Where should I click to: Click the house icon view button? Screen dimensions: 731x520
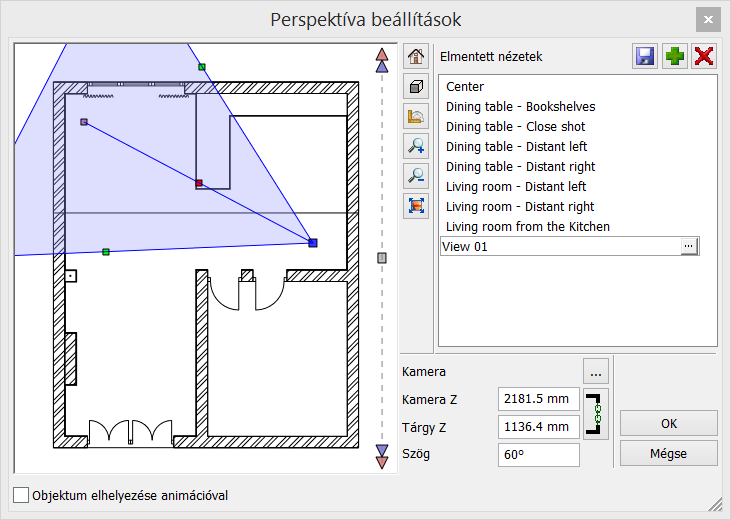point(416,57)
